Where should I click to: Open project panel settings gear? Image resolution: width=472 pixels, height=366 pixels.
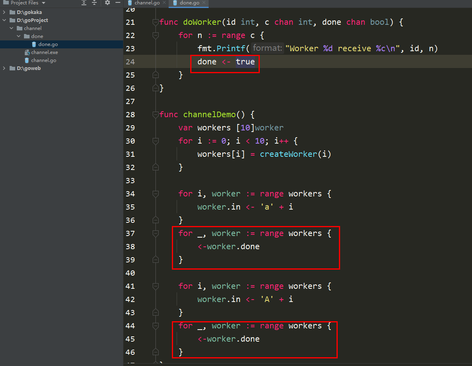pyautogui.click(x=107, y=3)
